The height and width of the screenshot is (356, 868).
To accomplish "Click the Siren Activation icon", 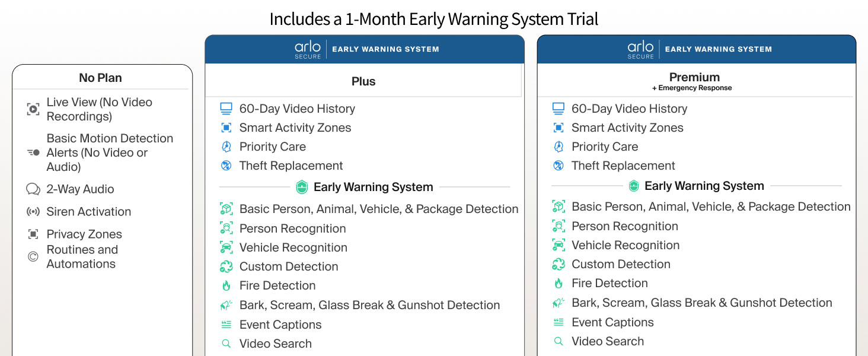I will 33,212.
